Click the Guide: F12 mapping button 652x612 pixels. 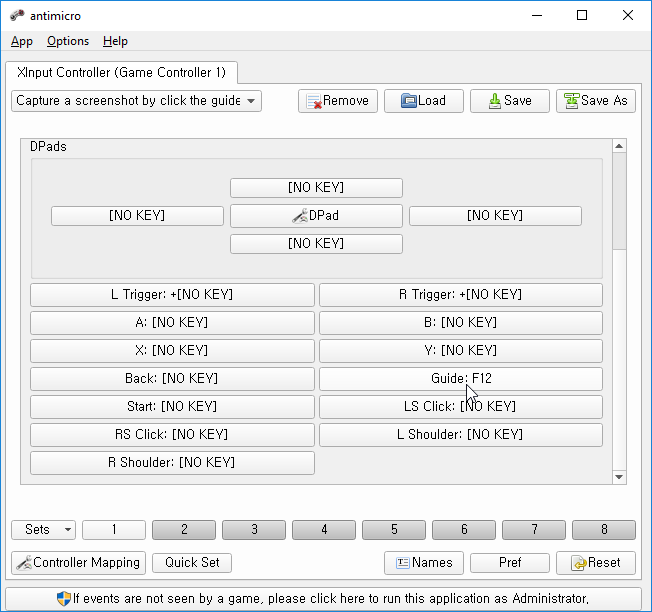click(x=461, y=379)
